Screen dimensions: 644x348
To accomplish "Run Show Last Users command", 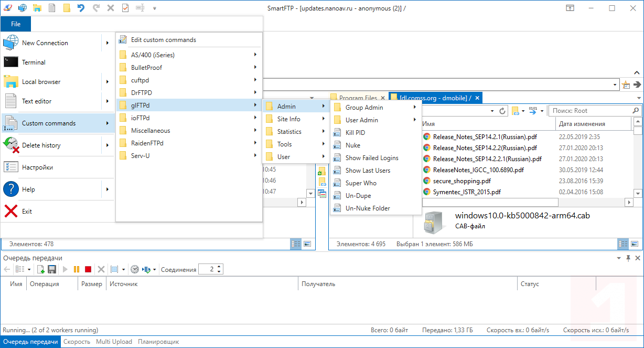I will click(x=375, y=171).
